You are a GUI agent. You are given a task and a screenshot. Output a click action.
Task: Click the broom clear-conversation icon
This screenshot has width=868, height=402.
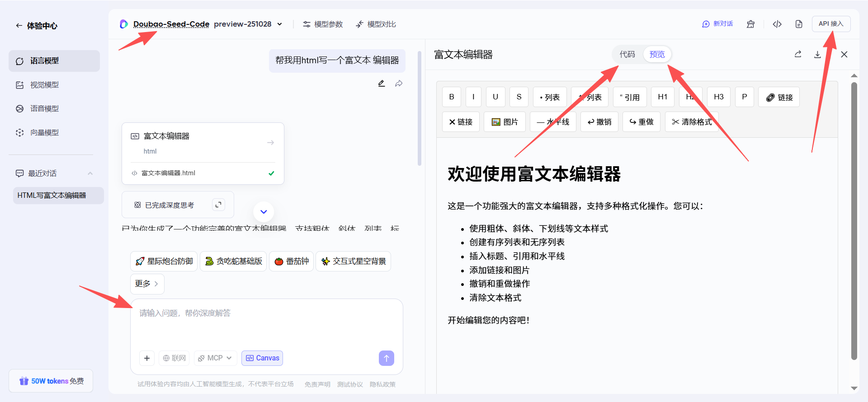[750, 24]
